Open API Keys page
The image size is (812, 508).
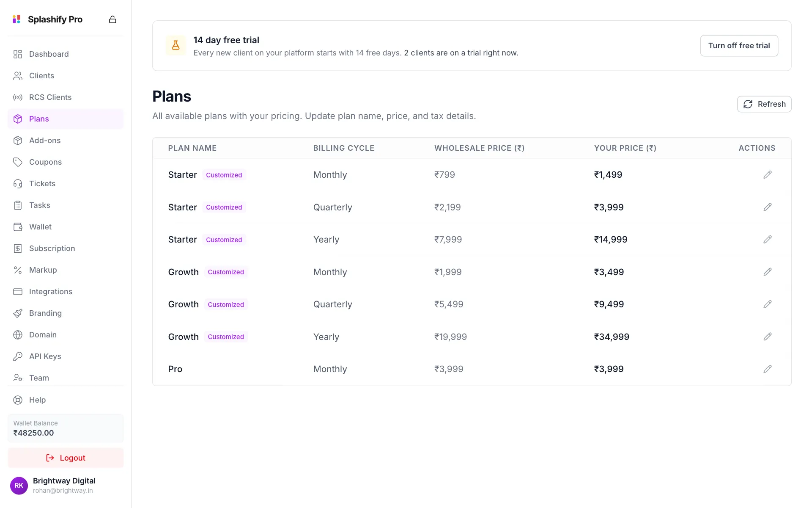pos(66,356)
